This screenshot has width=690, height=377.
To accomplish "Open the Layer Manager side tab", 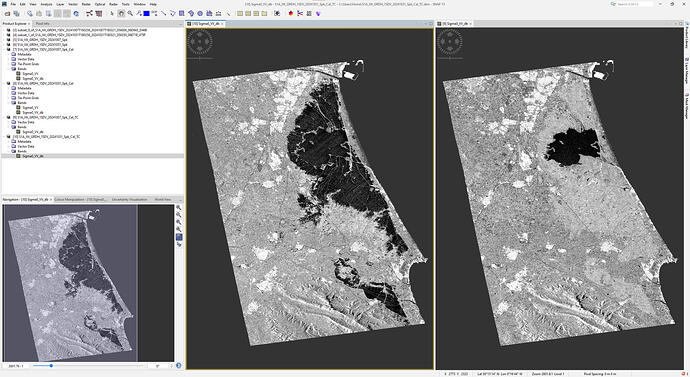I will (x=686, y=70).
